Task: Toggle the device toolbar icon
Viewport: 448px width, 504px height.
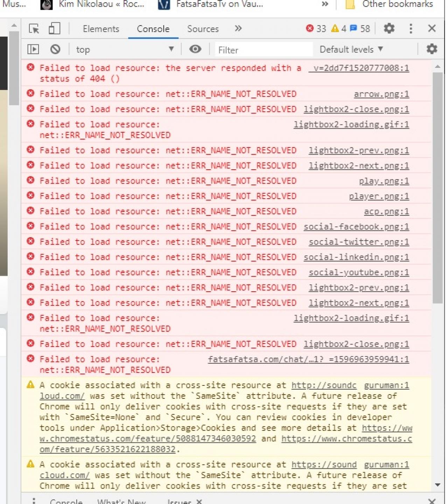Action: [54, 28]
